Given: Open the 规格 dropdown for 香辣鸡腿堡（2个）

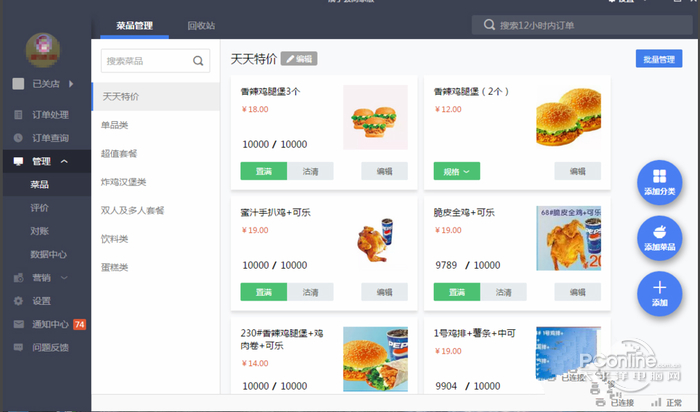Looking at the screenshot, I should tap(457, 171).
